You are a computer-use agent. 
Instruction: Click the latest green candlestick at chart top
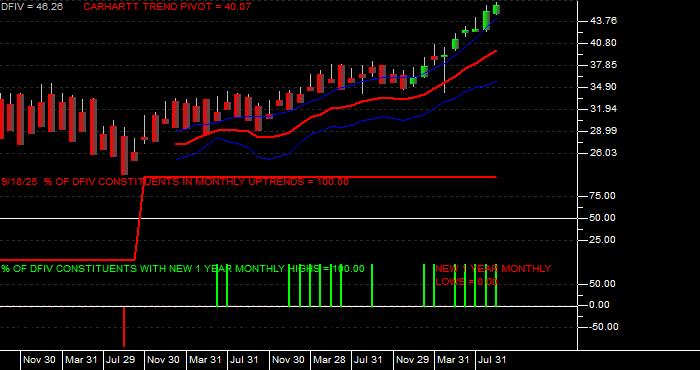click(x=496, y=9)
